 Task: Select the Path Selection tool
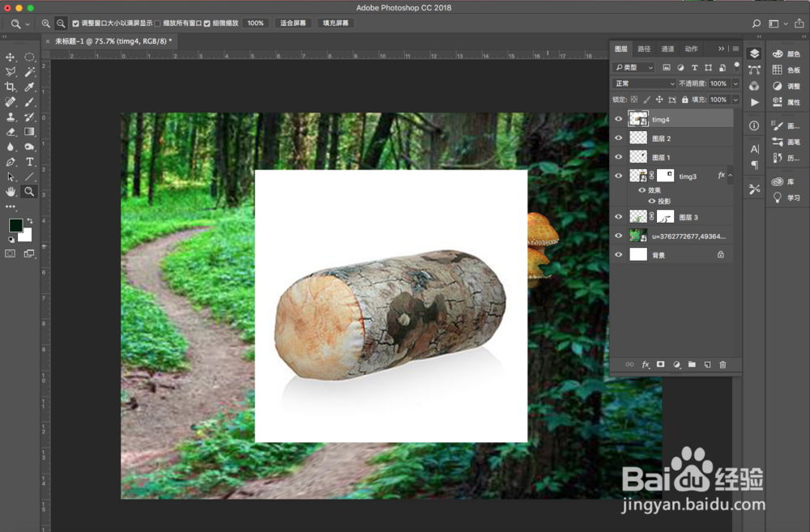pyautogui.click(x=10, y=177)
